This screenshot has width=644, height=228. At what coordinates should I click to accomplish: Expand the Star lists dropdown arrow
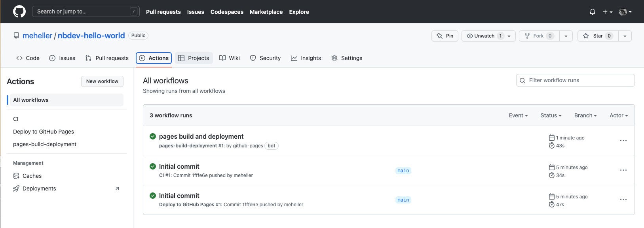click(625, 36)
